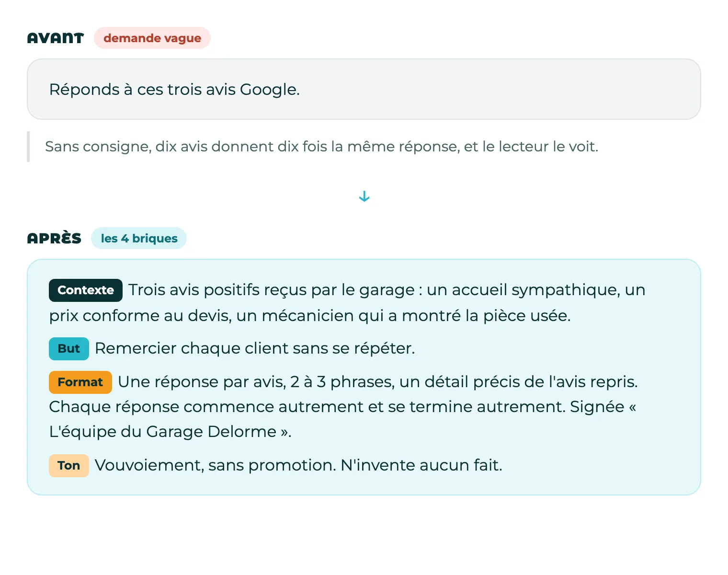The width and height of the screenshot is (728, 575).
Task: Click the text 'Réponds à ces trois avis Google.'
Action: point(174,90)
